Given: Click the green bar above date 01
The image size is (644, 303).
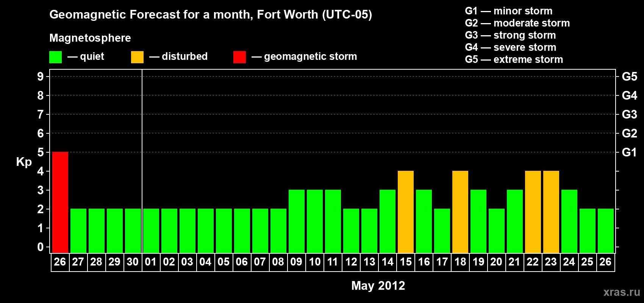Looking at the screenshot, I should (x=151, y=231).
